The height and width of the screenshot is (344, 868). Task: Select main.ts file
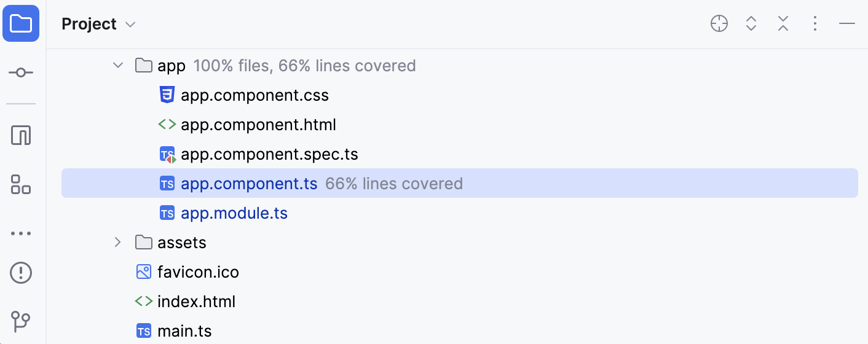tap(184, 331)
